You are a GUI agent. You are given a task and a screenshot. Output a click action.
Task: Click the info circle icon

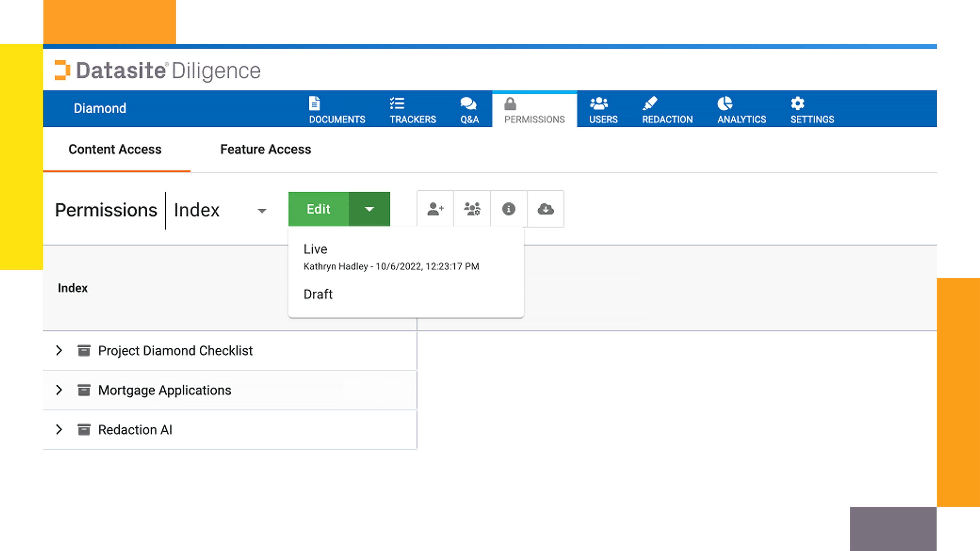509,209
